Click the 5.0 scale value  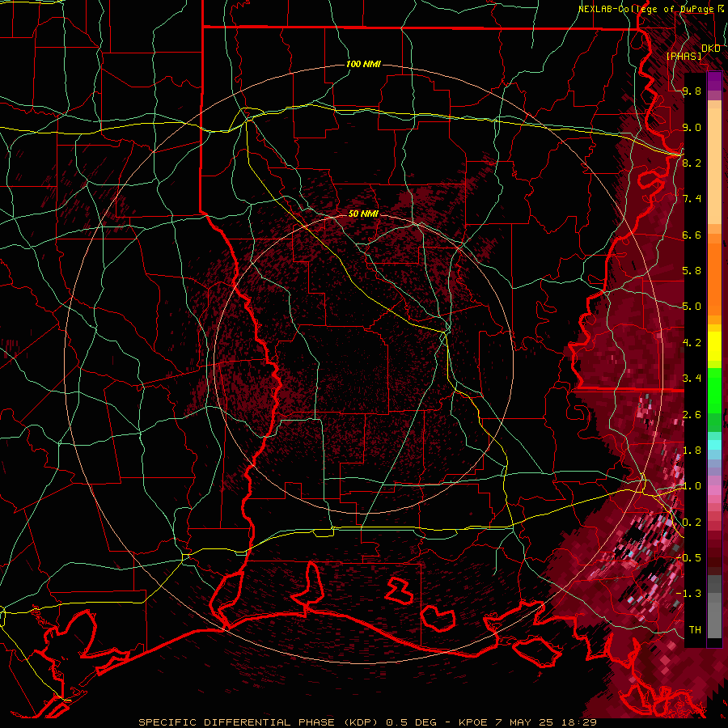coord(692,307)
